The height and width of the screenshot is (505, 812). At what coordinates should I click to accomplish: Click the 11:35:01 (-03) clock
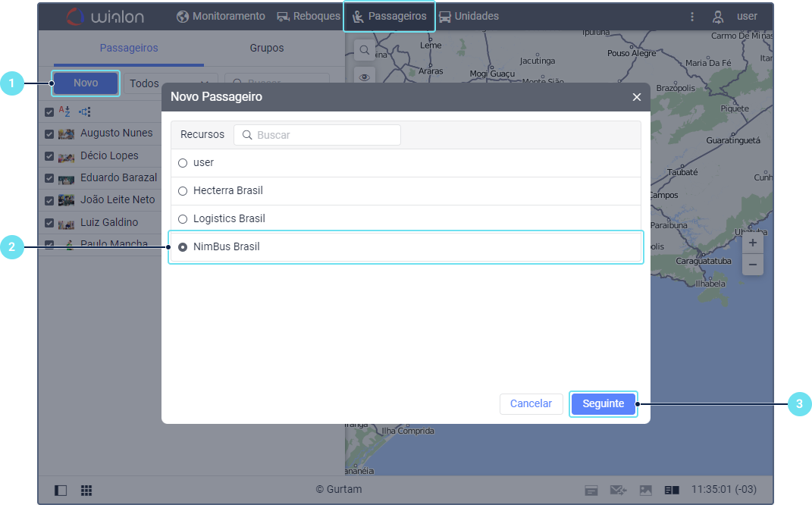tap(724, 489)
